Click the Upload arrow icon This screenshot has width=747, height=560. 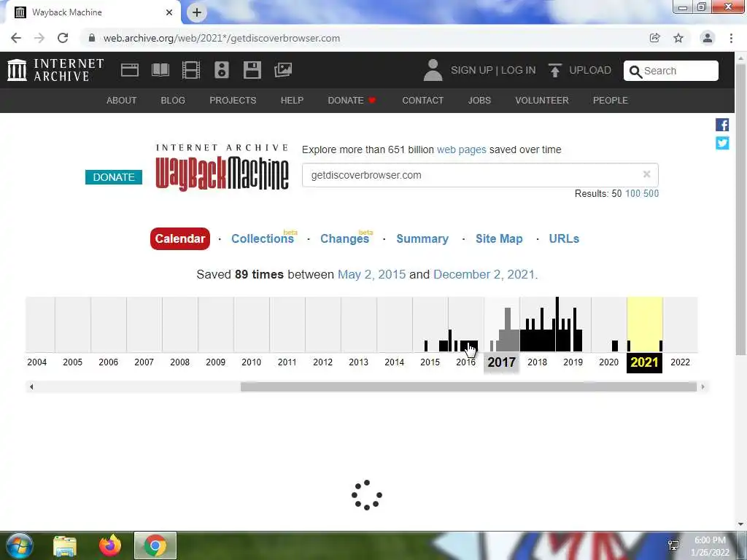click(554, 70)
